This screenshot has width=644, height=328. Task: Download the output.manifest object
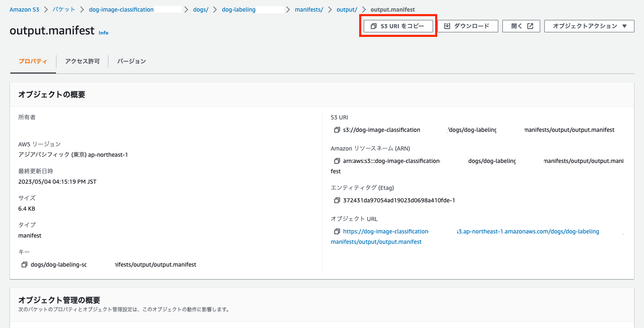(467, 26)
